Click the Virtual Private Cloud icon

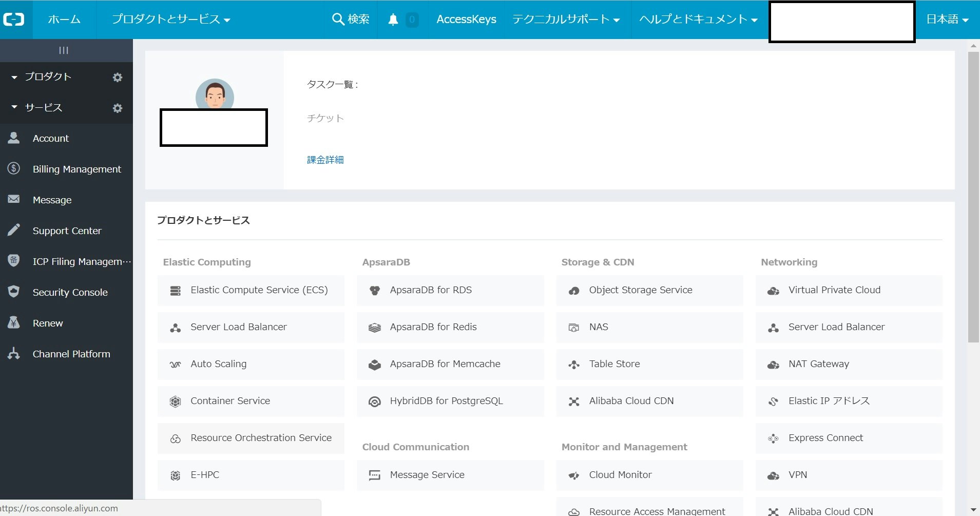(x=773, y=291)
